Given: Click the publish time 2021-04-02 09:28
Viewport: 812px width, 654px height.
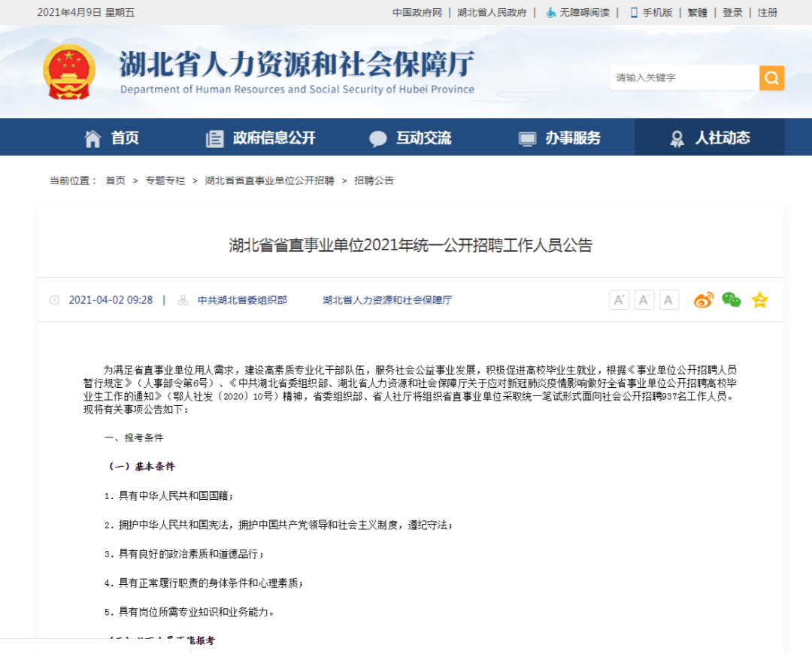Looking at the screenshot, I should click(x=111, y=300).
